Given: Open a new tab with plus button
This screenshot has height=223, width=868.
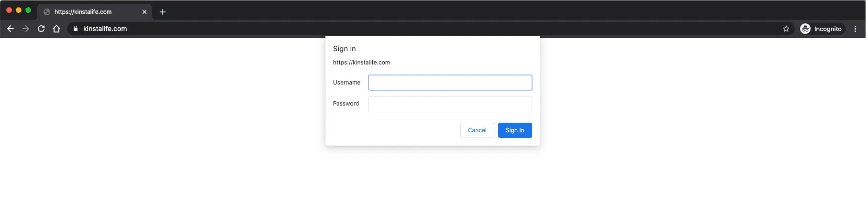Looking at the screenshot, I should coord(163,12).
